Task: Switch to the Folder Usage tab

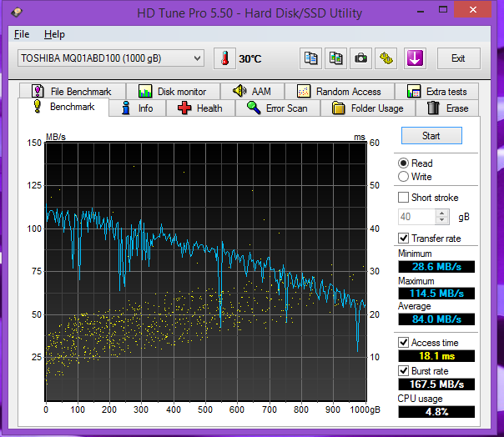Action: (368, 108)
